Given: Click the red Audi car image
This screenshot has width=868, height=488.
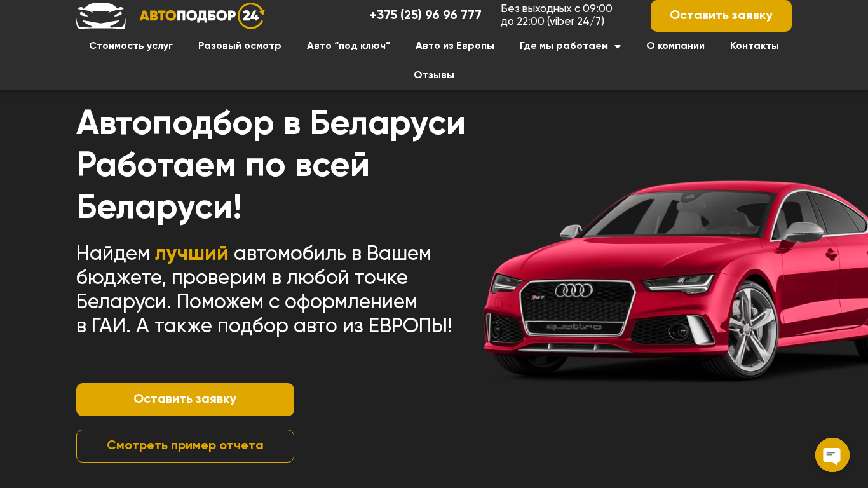Looking at the screenshot, I should pyautogui.click(x=675, y=281).
